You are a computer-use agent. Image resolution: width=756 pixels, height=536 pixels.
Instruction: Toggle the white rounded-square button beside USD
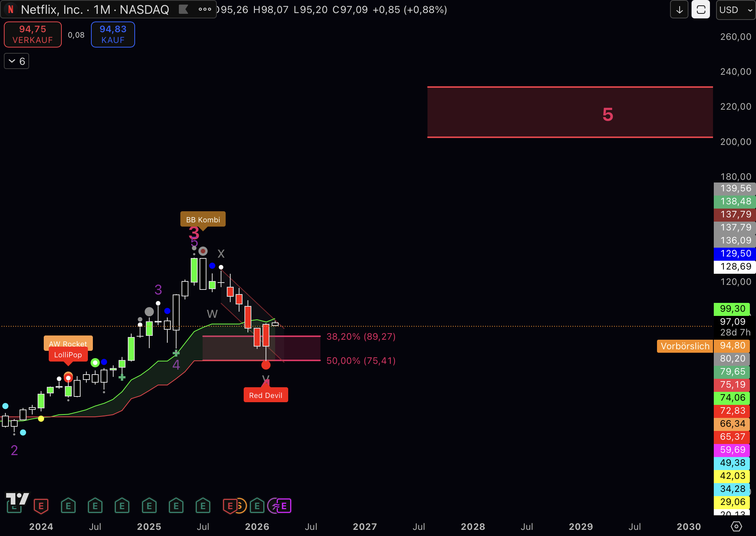(x=701, y=10)
